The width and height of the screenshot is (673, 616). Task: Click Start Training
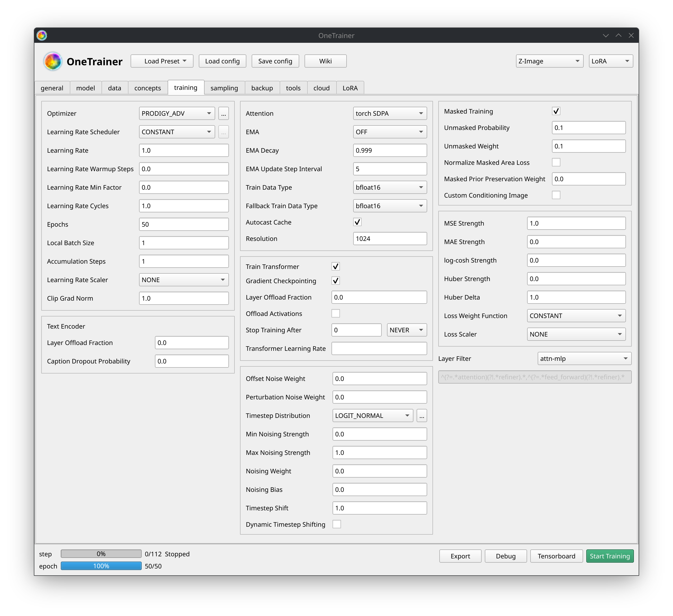[x=610, y=556]
